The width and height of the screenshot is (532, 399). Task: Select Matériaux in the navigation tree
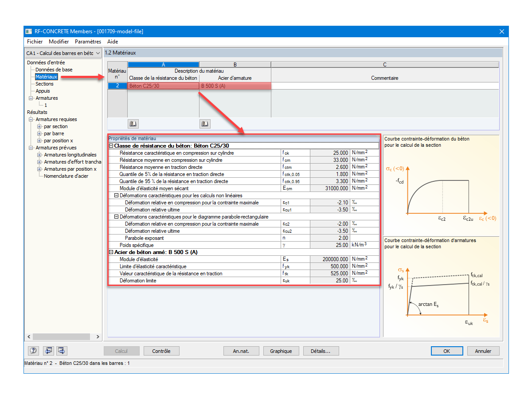click(x=47, y=77)
